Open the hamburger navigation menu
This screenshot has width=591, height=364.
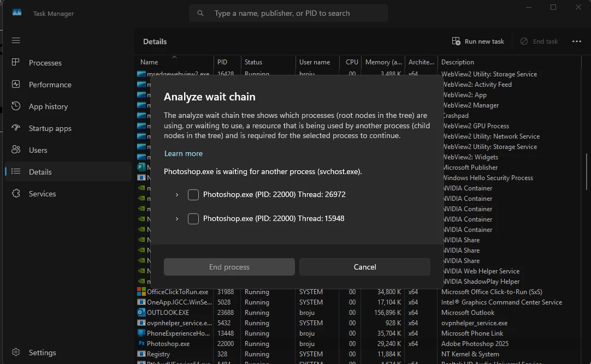pyautogui.click(x=16, y=40)
